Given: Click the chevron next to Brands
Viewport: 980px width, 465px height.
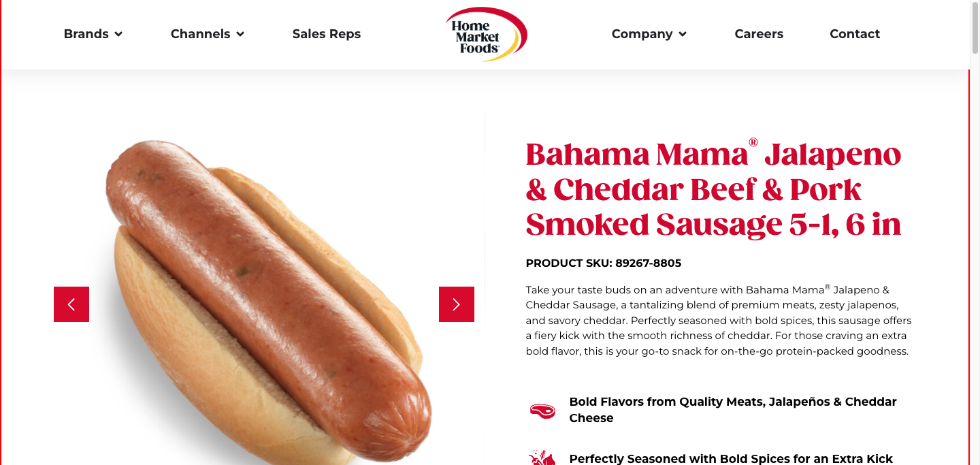Looking at the screenshot, I should pyautogui.click(x=118, y=34).
